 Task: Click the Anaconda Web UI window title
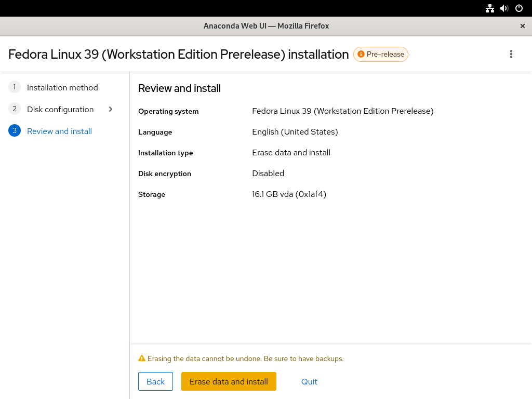267,26
